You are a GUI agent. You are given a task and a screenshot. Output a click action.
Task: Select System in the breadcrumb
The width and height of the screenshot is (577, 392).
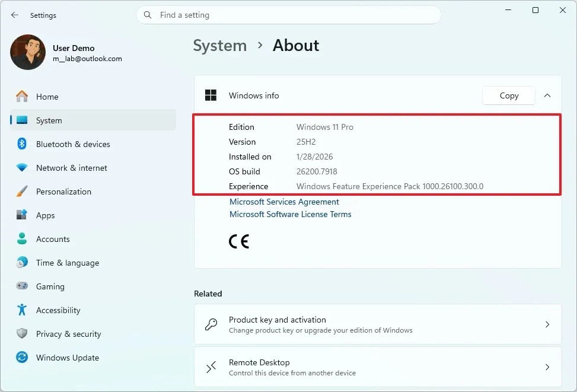(220, 45)
